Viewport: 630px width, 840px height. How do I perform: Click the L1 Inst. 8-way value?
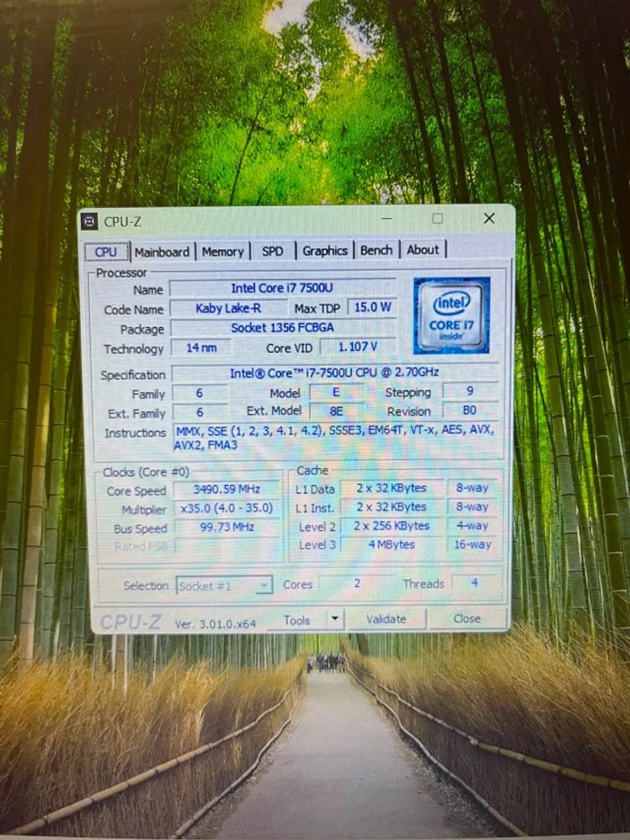(x=472, y=507)
